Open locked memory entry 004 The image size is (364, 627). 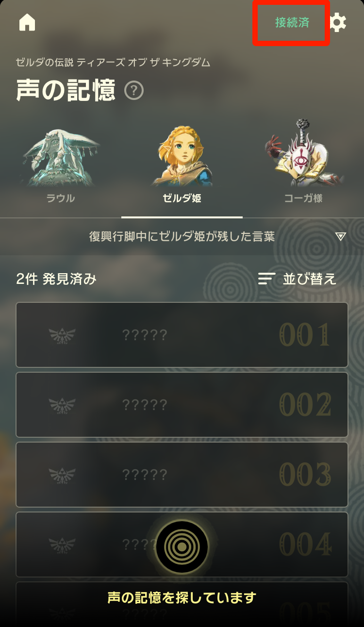pos(182,544)
